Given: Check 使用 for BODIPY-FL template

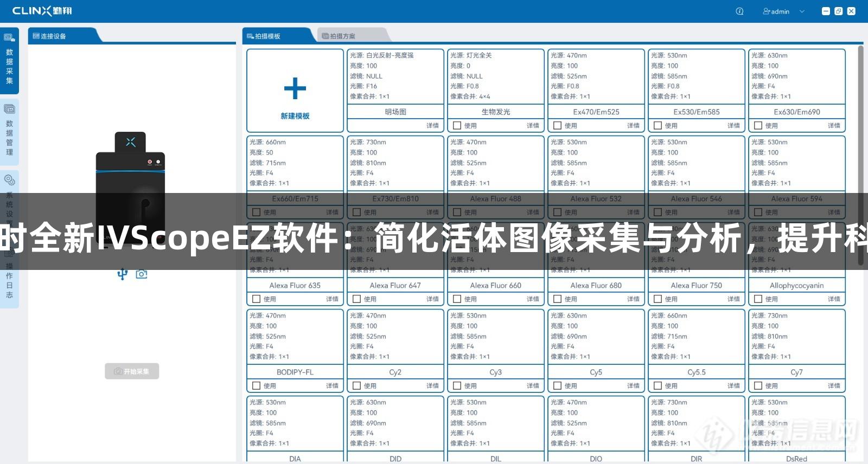Looking at the screenshot, I should [x=256, y=385].
